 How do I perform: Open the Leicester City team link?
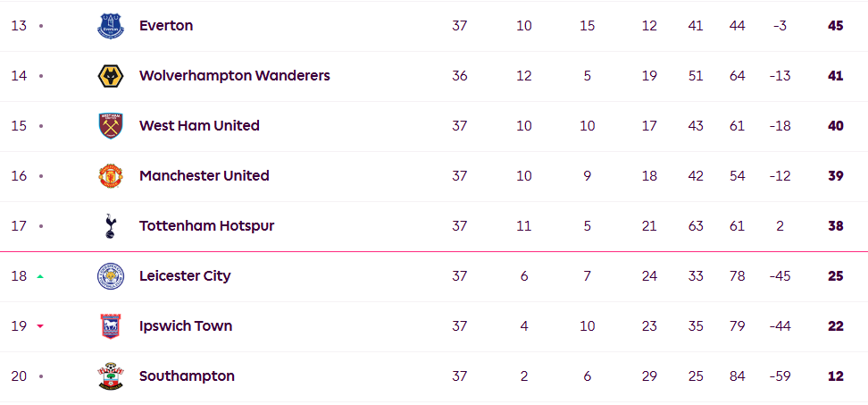pos(185,276)
